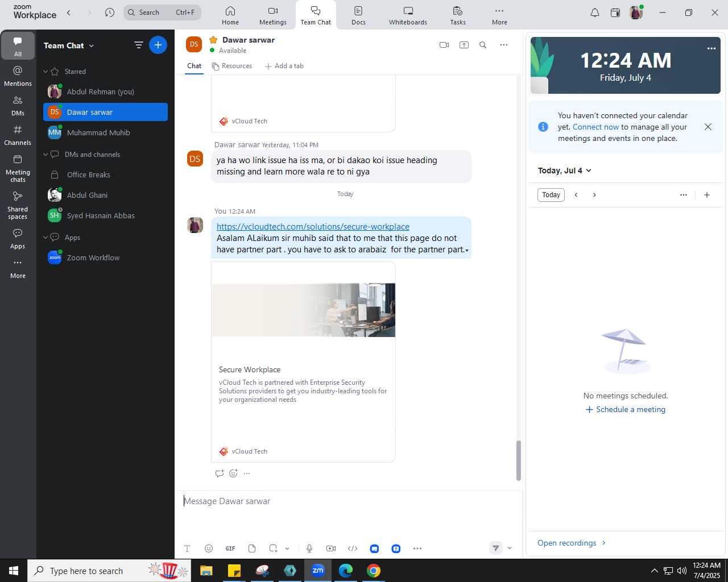The width and height of the screenshot is (728, 582).
Task: Collapse the DMs and channels section
Action: click(45, 155)
